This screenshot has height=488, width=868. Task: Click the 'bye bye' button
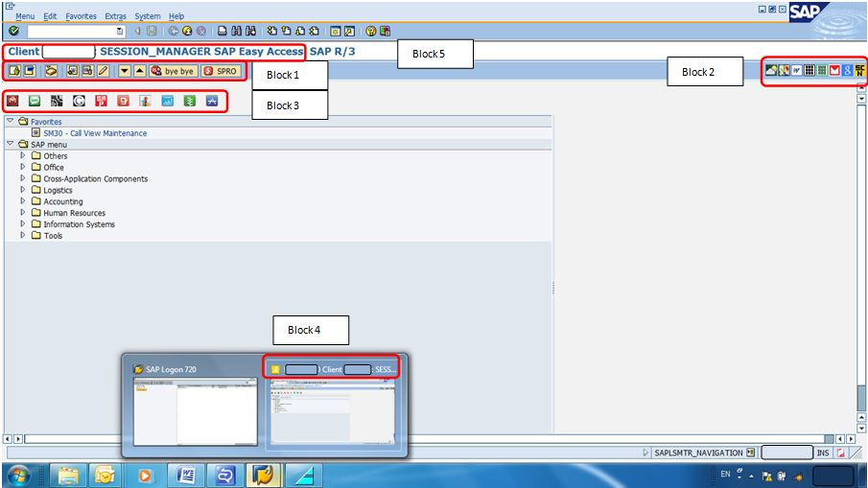(174, 71)
